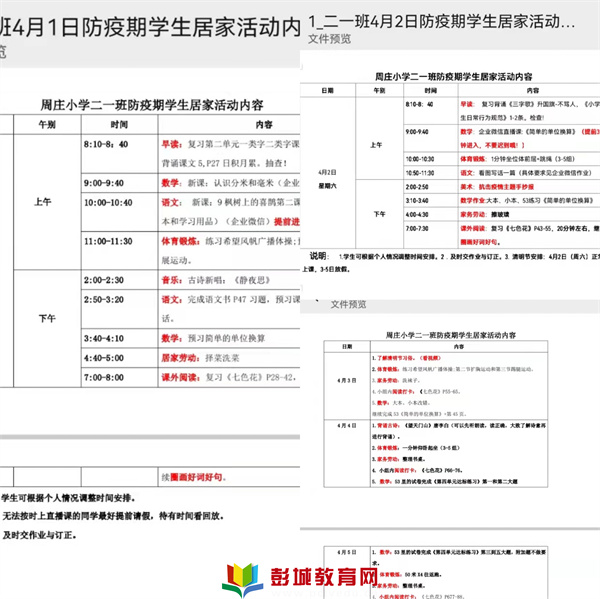Image resolution: width=600 pixels, height=599 pixels.
Task: Click the '4:40-5:00' time cell
Action: 104,358
